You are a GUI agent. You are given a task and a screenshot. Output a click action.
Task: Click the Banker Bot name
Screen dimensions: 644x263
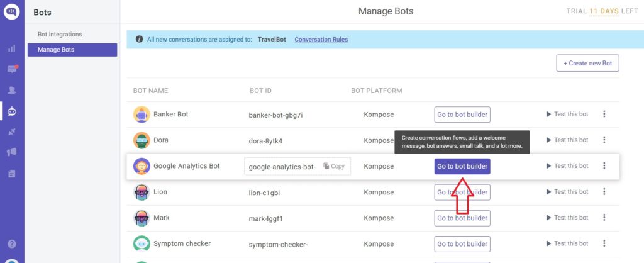pyautogui.click(x=171, y=115)
